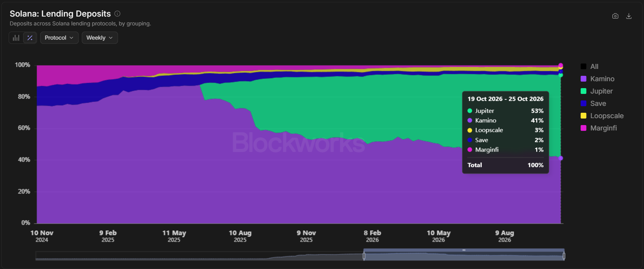
Task: Click the 10 Nov 2024 x-axis label
Action: tap(42, 236)
